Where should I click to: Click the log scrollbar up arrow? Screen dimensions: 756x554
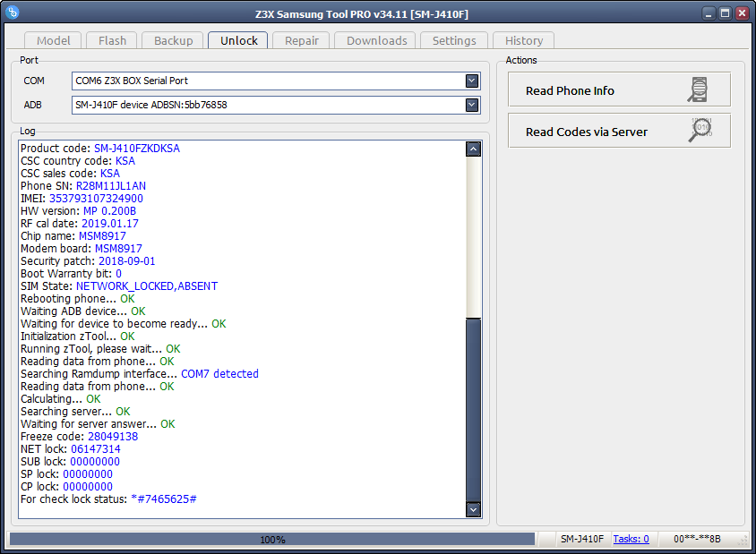[x=474, y=149]
